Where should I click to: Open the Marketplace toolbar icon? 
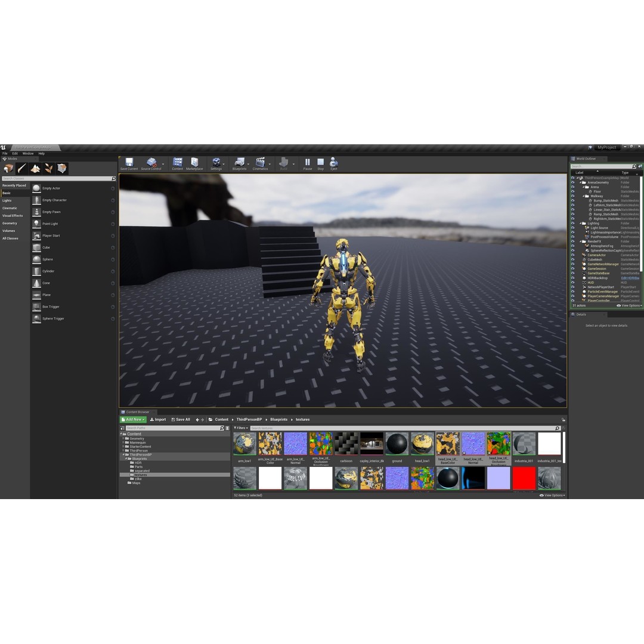(x=194, y=162)
